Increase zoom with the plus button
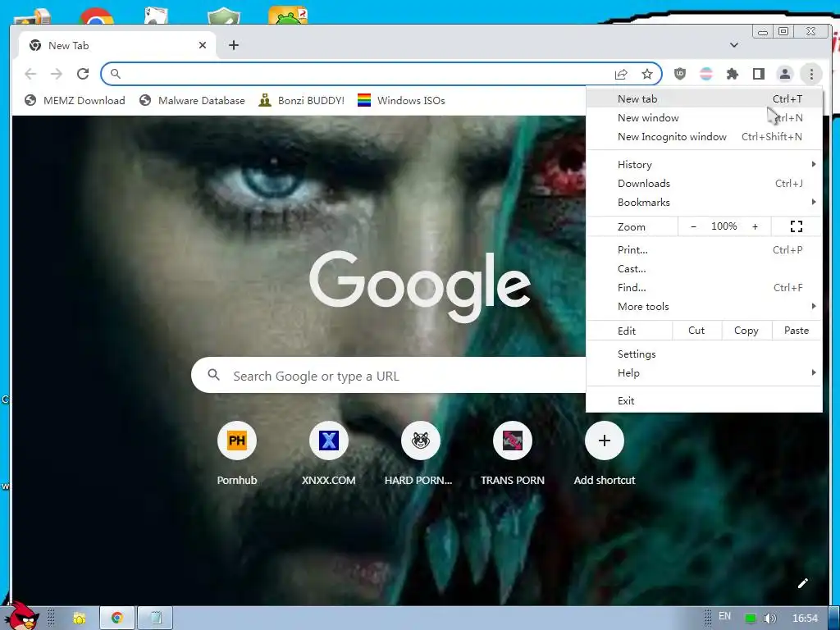 755,226
